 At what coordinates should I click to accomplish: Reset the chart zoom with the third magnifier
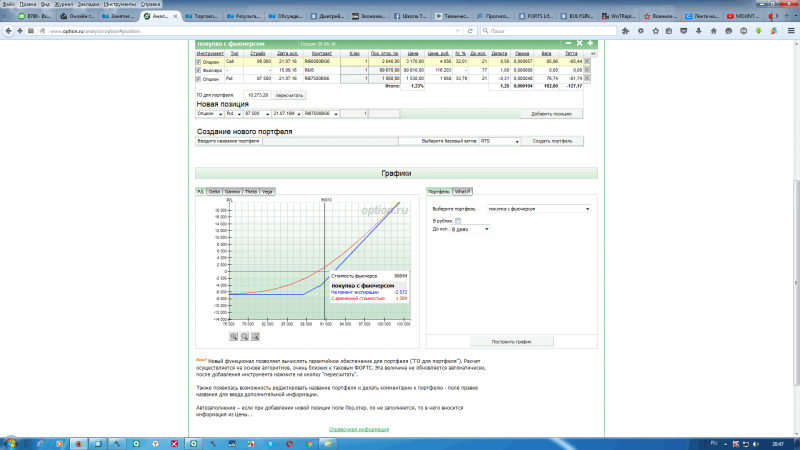tap(255, 337)
